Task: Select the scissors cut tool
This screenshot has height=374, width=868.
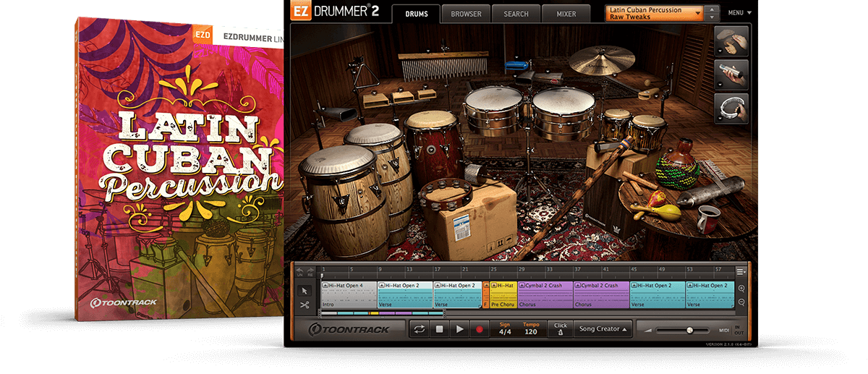Action: point(305,305)
